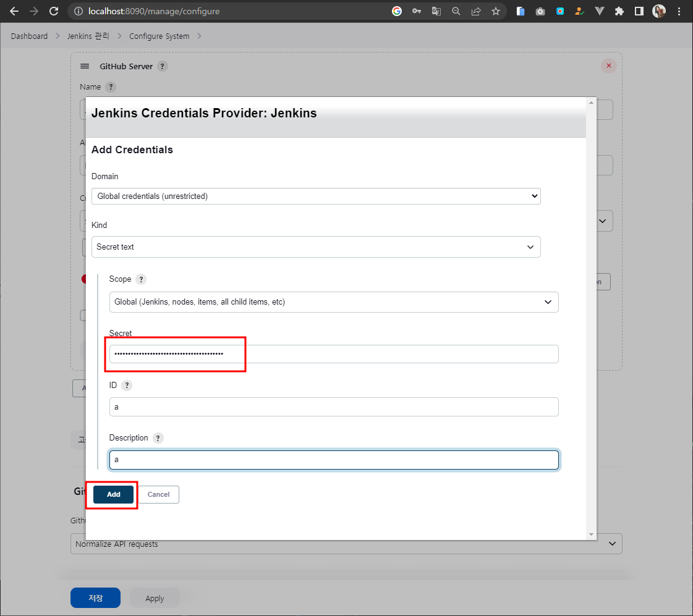
Task: Bookmark this page with star icon
Action: [x=496, y=11]
